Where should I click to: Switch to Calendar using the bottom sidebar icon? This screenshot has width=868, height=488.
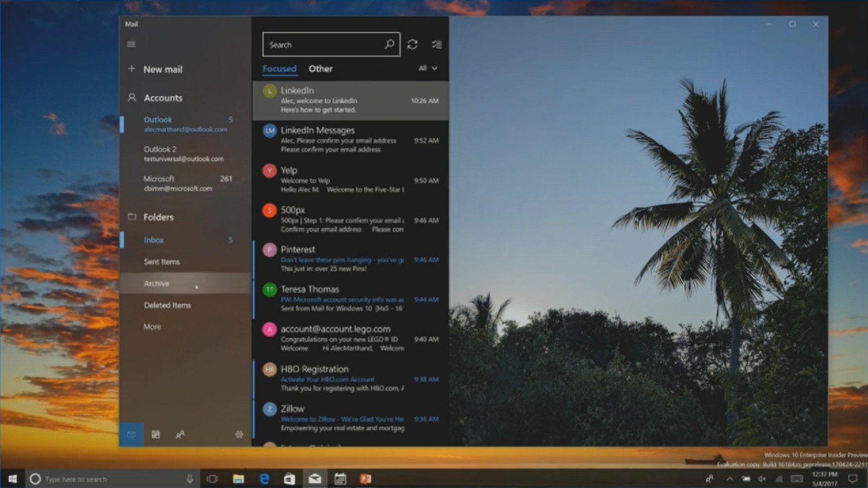coord(155,434)
